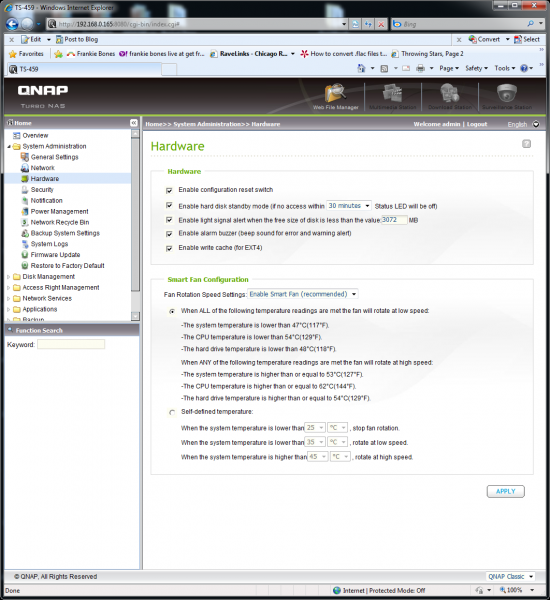Open Network settings in sidebar
This screenshot has height=600, width=550.
point(42,168)
